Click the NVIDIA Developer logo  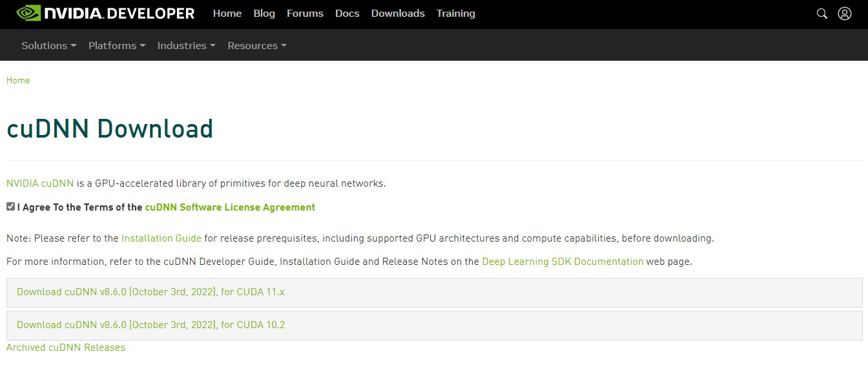click(x=105, y=14)
